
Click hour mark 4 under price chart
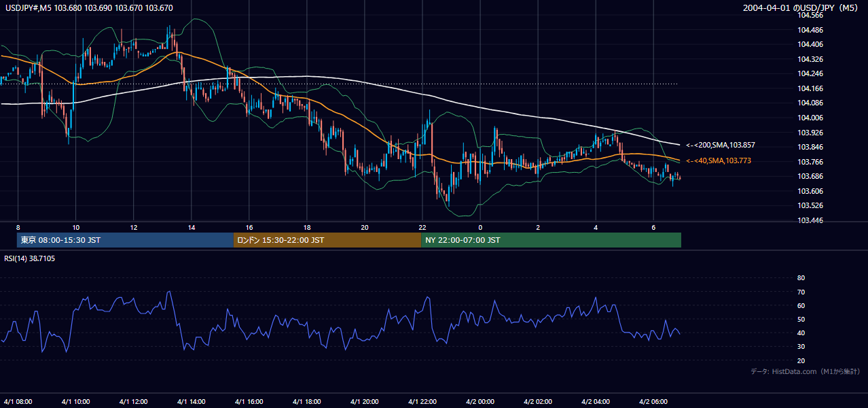596,227
